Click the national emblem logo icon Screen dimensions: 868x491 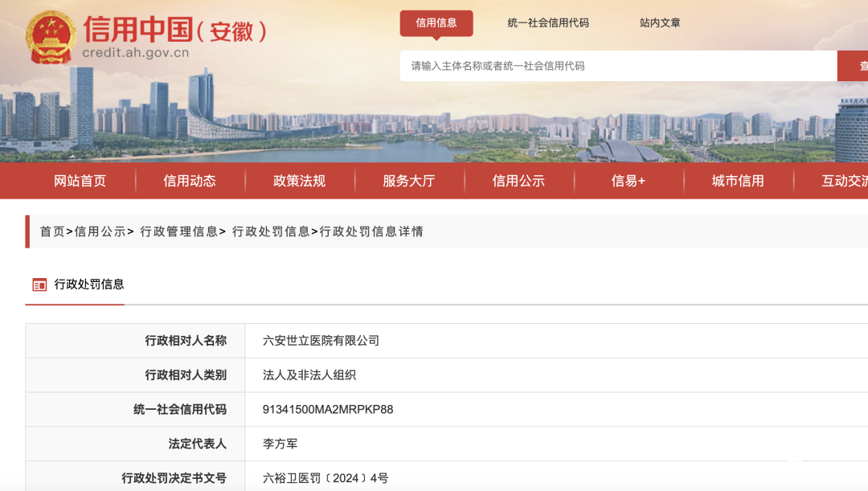click(x=51, y=38)
